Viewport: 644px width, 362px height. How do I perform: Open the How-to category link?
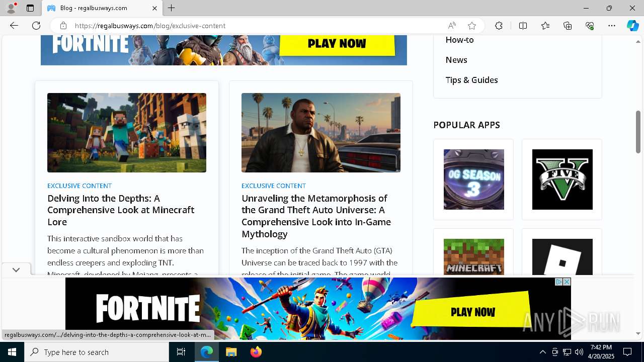[459, 40]
